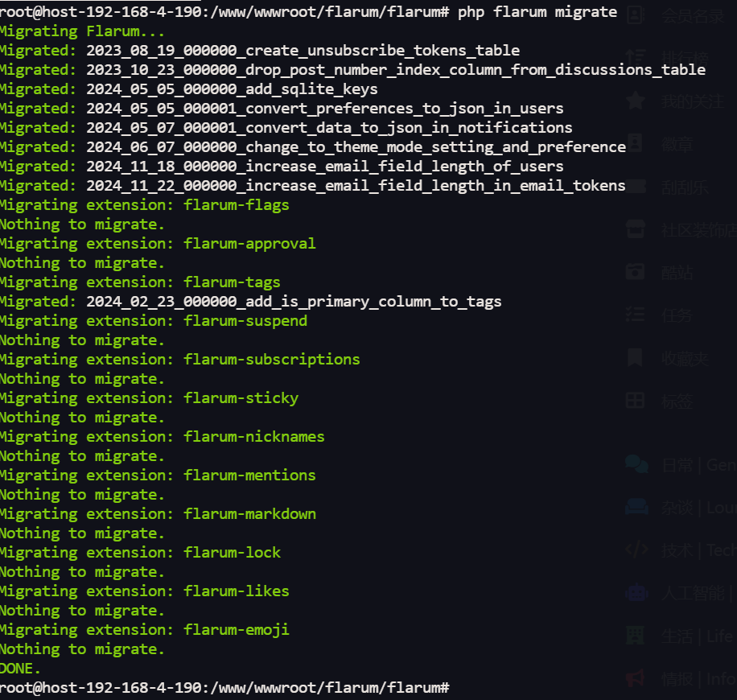This screenshot has width=737, height=700.
Task: Click the 'flarum-sticky' extension name
Action: [241, 398]
